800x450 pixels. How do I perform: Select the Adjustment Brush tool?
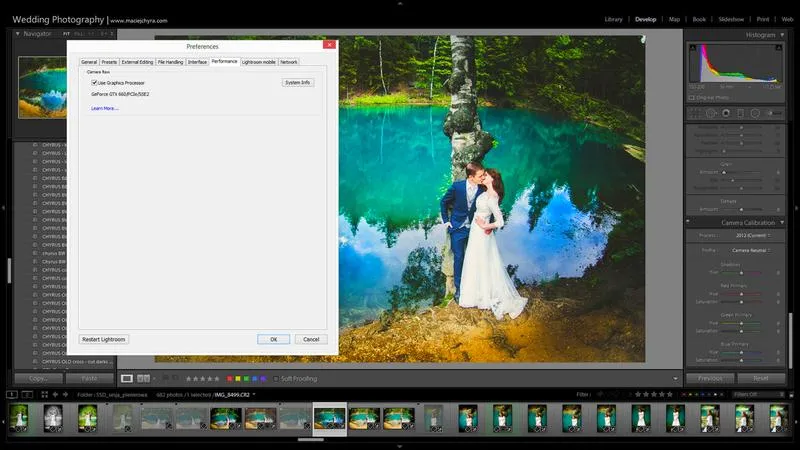774,113
